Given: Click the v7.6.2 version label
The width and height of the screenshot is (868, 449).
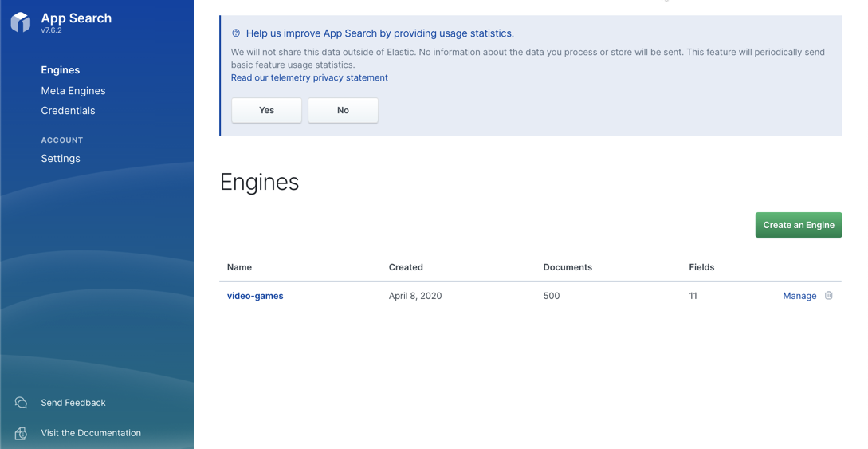Looking at the screenshot, I should 52,30.
